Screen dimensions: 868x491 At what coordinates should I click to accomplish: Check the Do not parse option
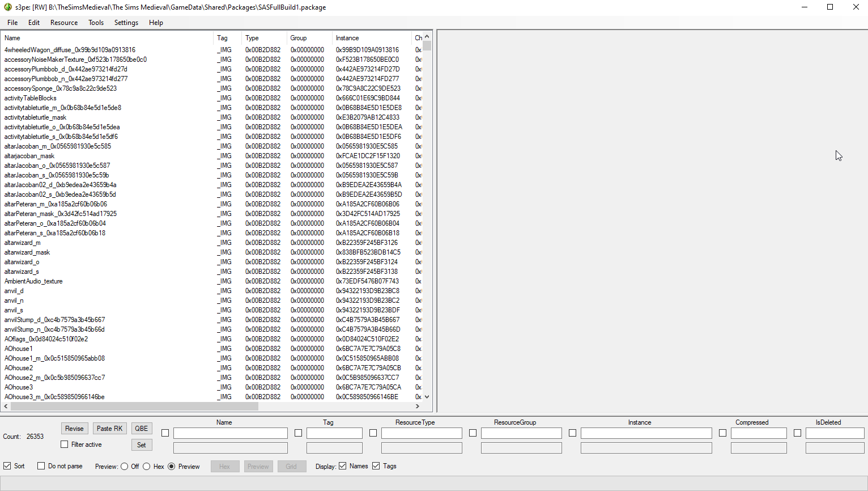tap(41, 466)
